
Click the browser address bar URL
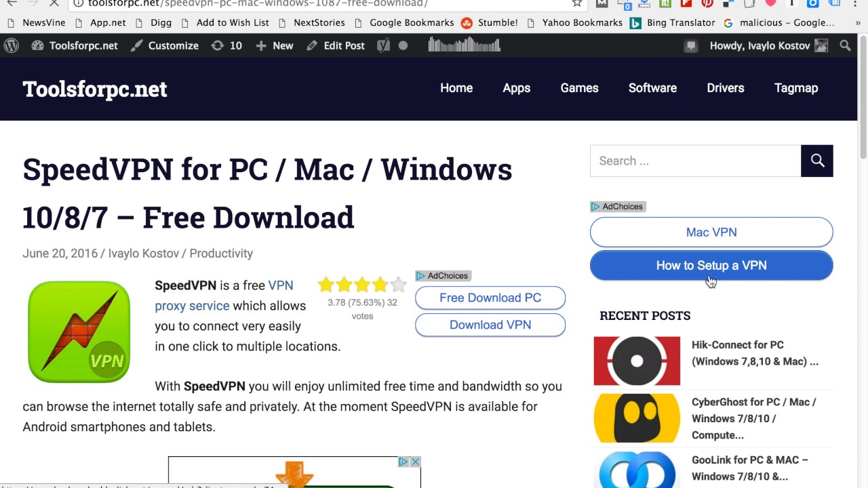258,3
